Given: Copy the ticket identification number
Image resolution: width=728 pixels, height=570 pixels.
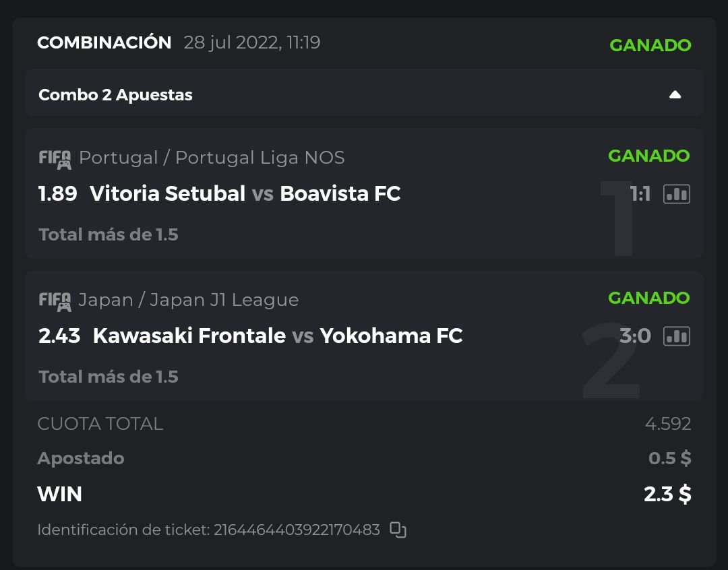Looking at the screenshot, I should click(398, 530).
